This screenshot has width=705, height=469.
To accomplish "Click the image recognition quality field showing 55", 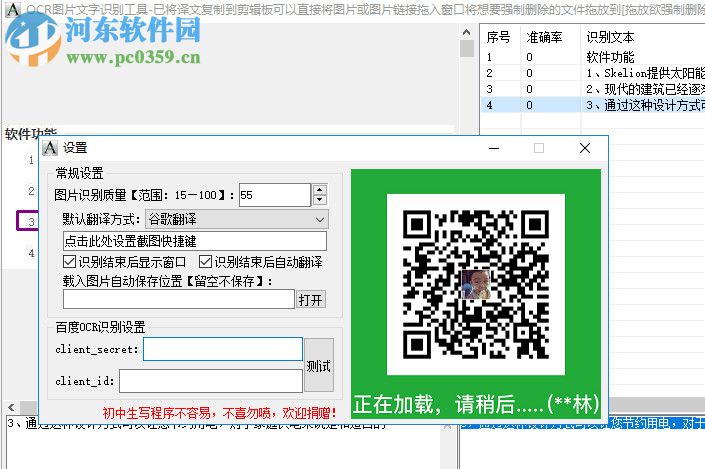I will pos(275,195).
